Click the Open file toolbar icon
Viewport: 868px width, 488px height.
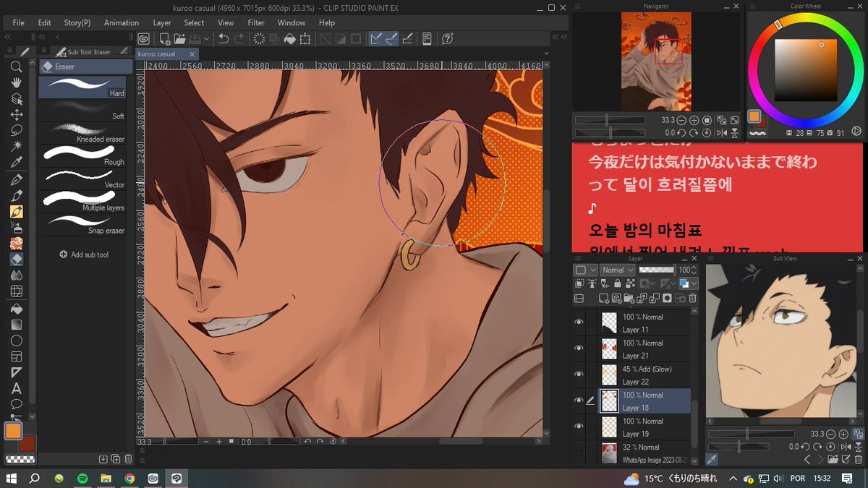click(179, 39)
